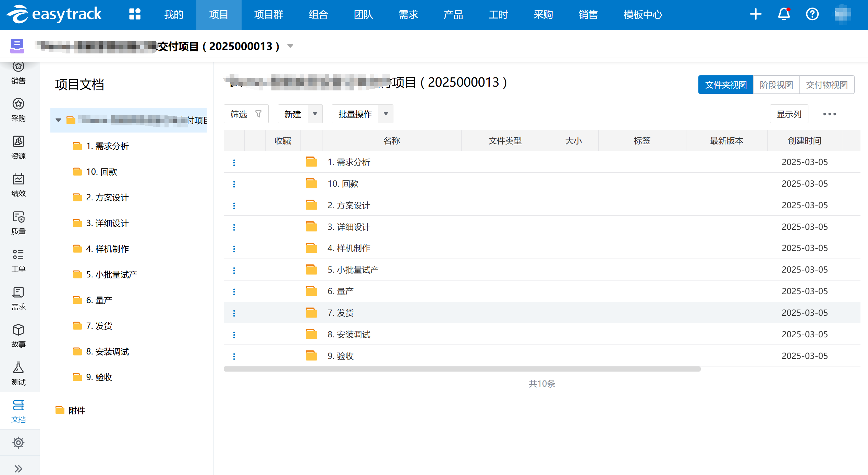Open the help question mark icon
Image resolution: width=868 pixels, height=475 pixels.
point(812,14)
